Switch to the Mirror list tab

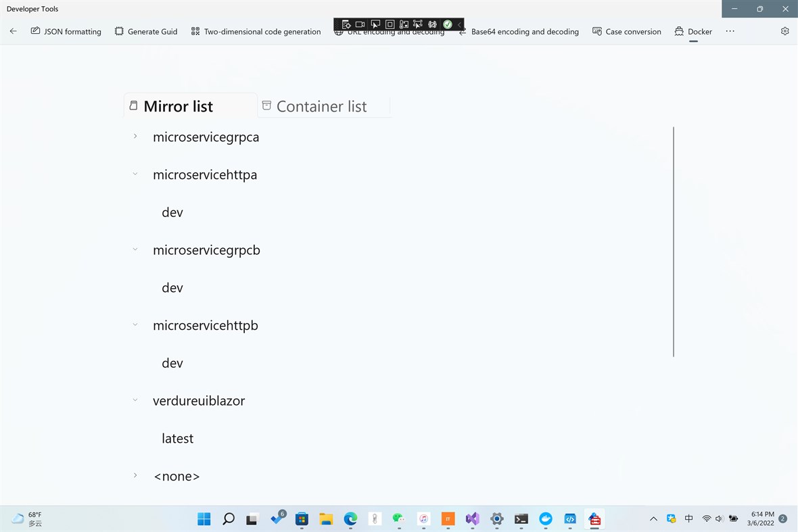click(x=191, y=105)
